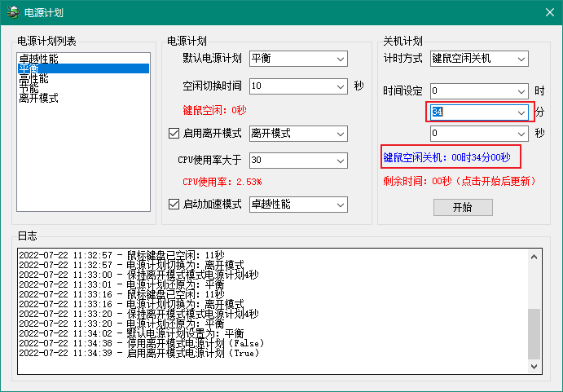
Task: Open the seconds (秒) dropdown
Action: [479, 134]
